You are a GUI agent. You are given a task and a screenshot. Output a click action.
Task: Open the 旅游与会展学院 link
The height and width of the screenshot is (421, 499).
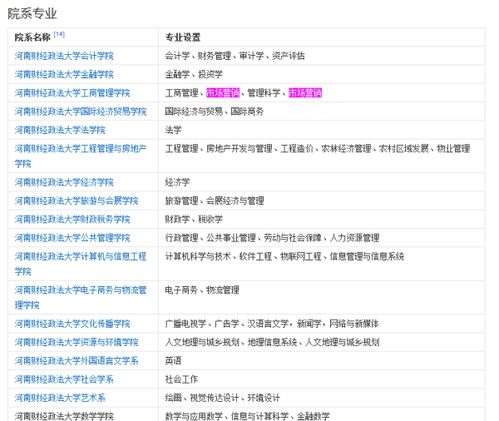(76, 201)
